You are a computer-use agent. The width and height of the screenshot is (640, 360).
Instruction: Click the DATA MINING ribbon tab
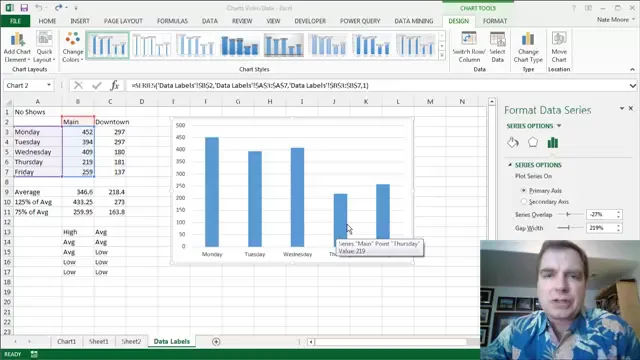coord(413,21)
